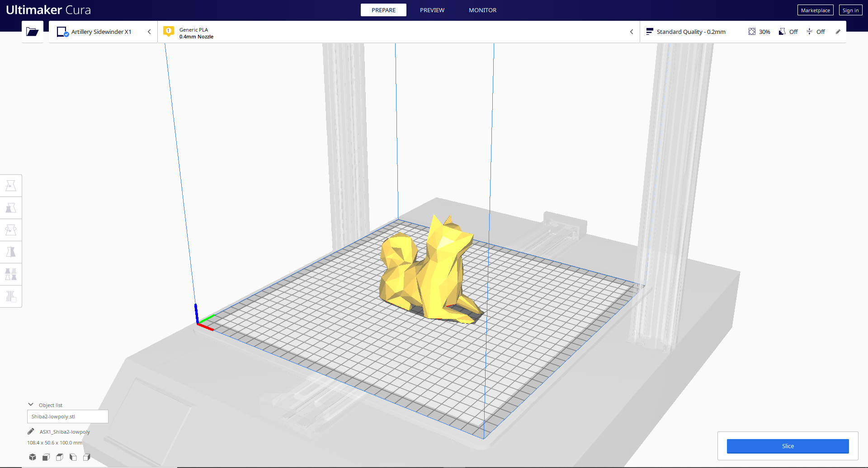The image size is (868, 468).
Task: Switch to the PREPARE stage
Action: (x=383, y=10)
